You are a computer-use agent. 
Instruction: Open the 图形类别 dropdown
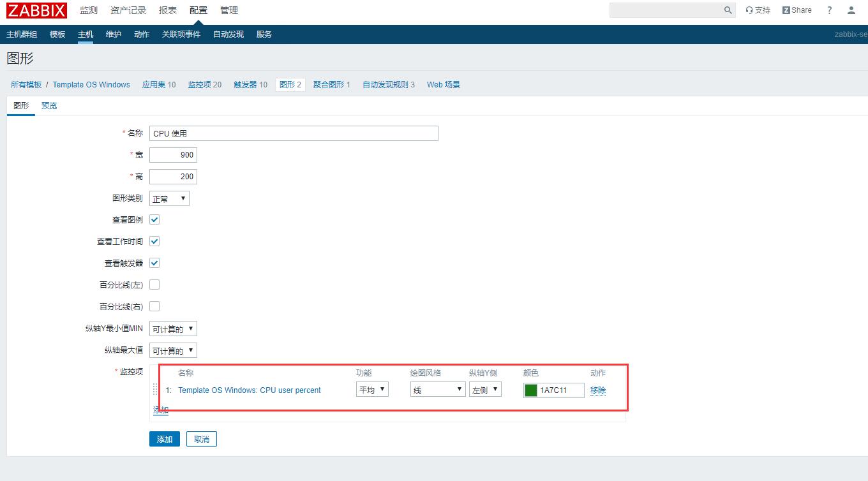[x=169, y=198]
